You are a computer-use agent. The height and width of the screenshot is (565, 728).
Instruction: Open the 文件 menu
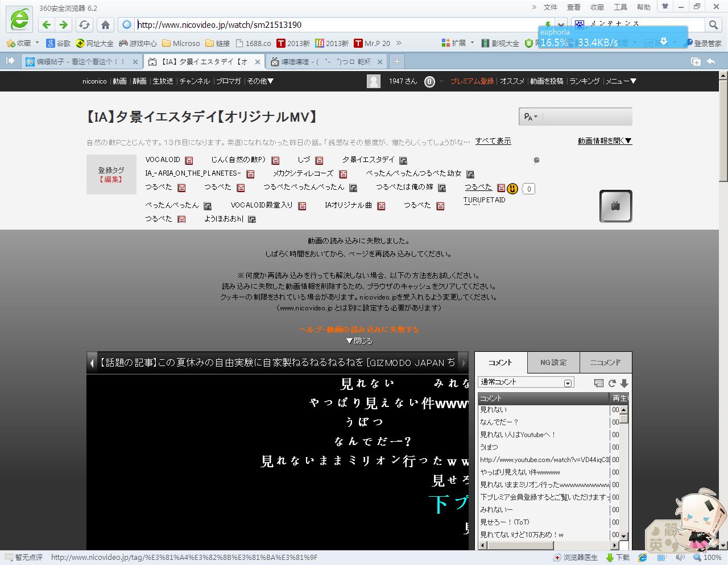[x=551, y=7]
